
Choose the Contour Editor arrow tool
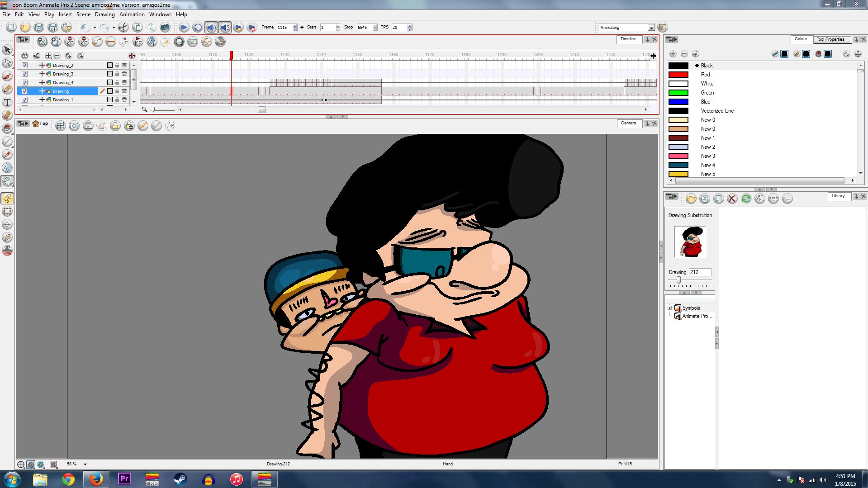[7, 63]
